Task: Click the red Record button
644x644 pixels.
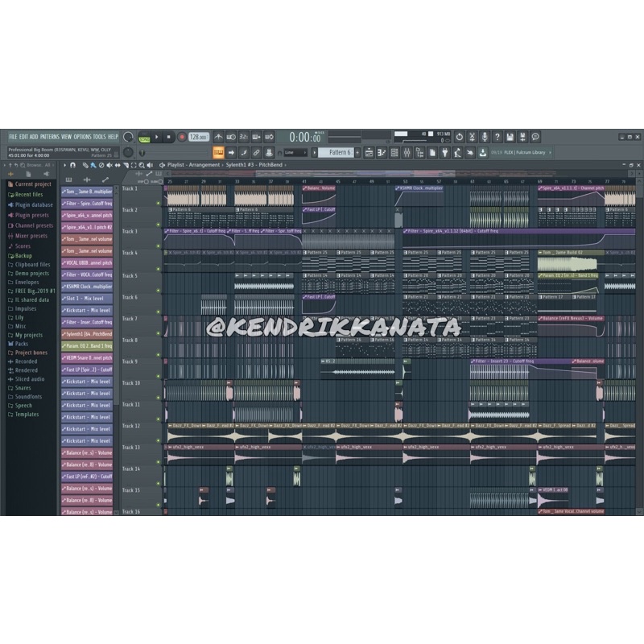Action: pos(182,137)
